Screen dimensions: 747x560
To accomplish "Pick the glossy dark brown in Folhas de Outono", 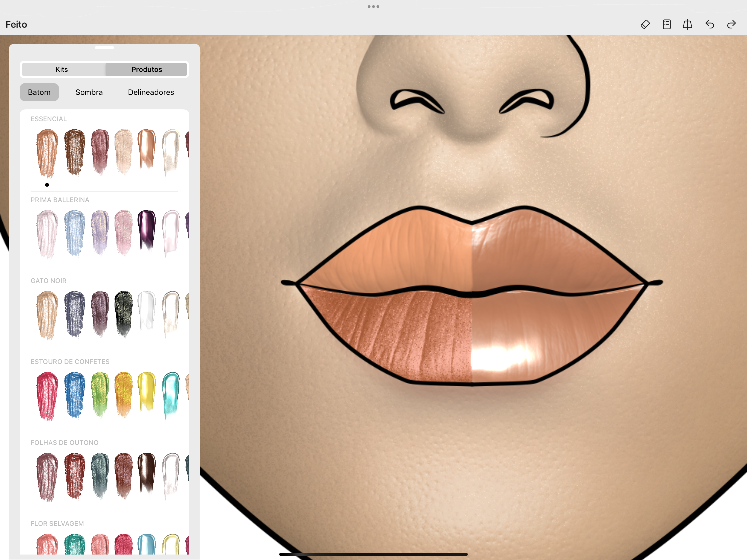I will 147,473.
